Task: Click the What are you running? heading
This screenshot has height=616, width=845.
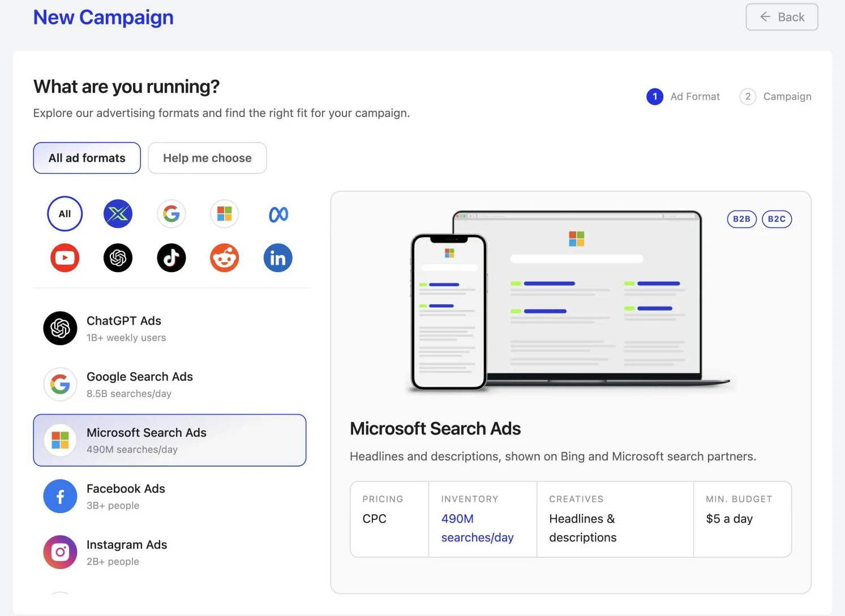Action: 126,87
